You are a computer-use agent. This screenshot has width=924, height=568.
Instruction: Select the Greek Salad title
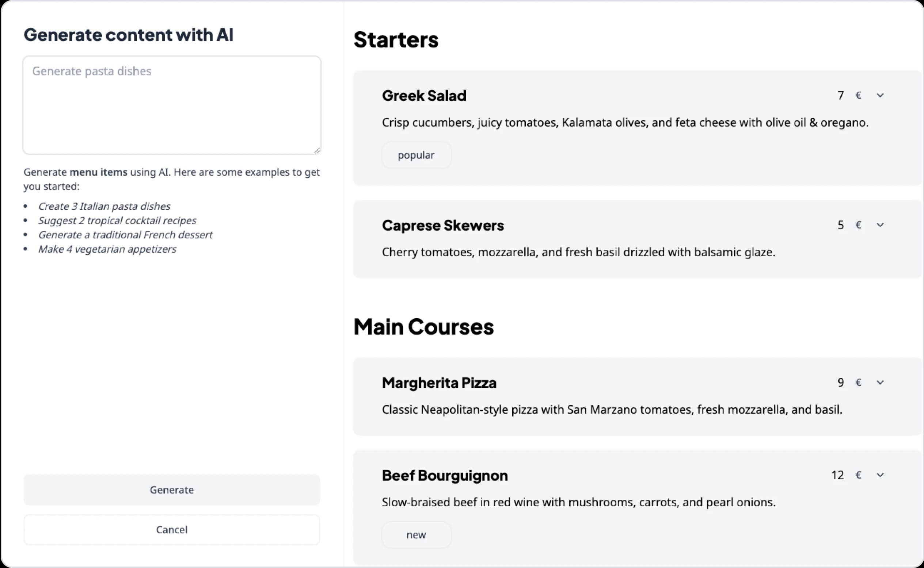click(424, 96)
